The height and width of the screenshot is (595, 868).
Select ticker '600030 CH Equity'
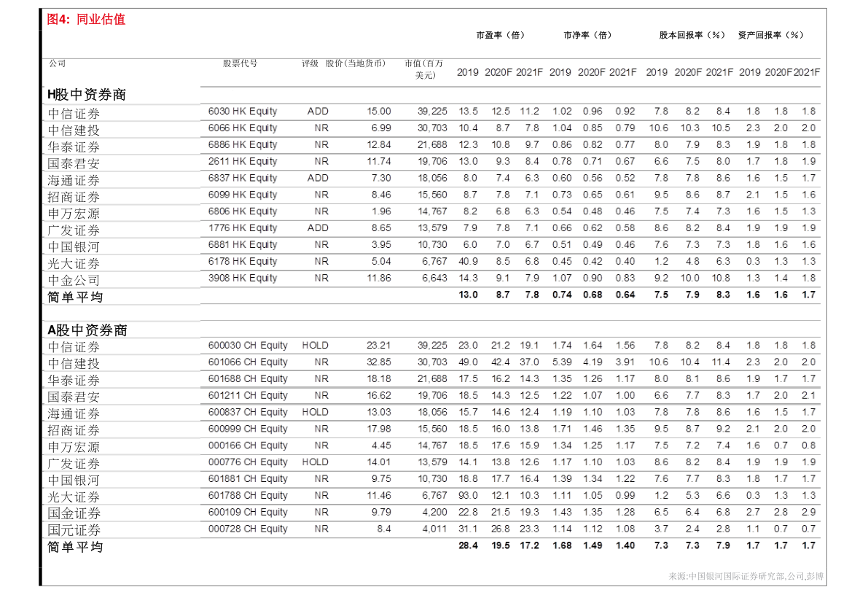[x=248, y=345]
